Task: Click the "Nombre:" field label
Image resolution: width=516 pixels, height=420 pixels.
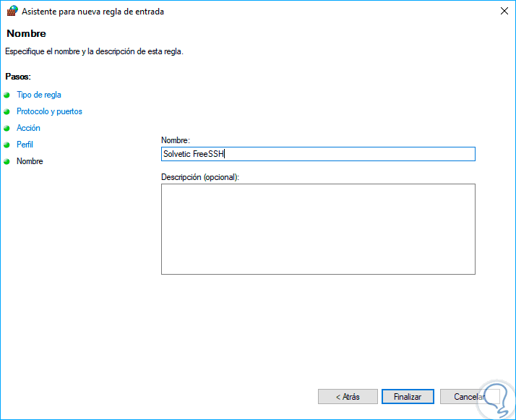Action: tap(175, 140)
